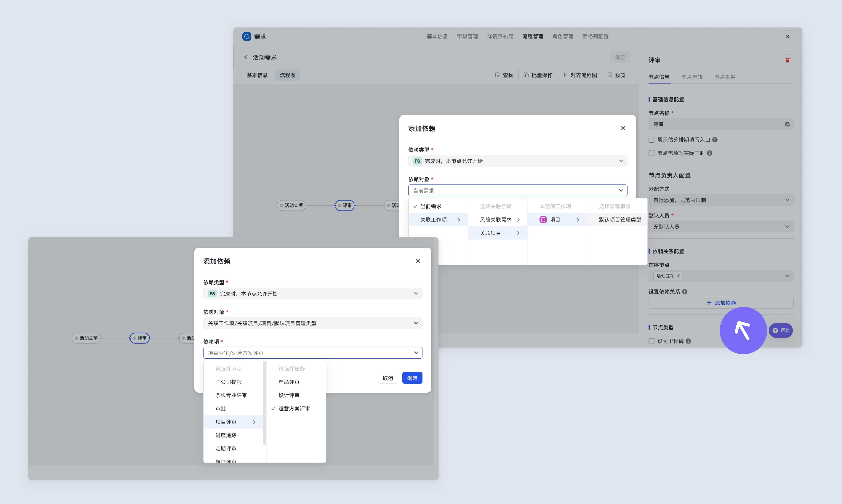Switch to the top 基本信息 tab beside 字段管理
Image resolution: width=842 pixels, height=504 pixels.
pos(437,36)
